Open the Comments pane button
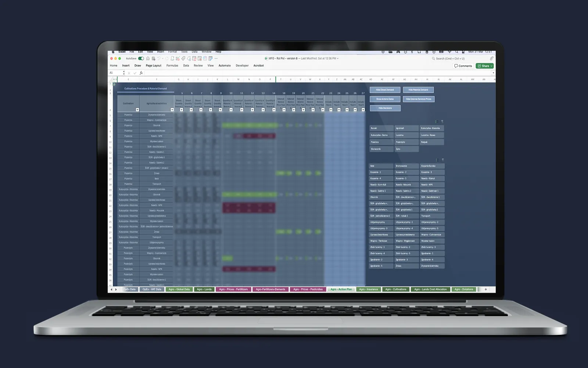588x368 pixels. [x=463, y=66]
